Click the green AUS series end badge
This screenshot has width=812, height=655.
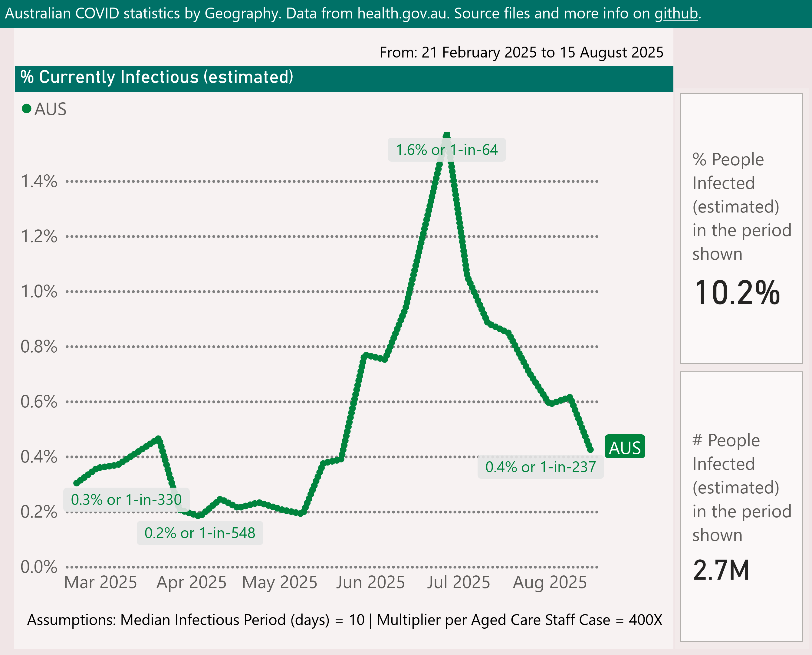point(624,447)
